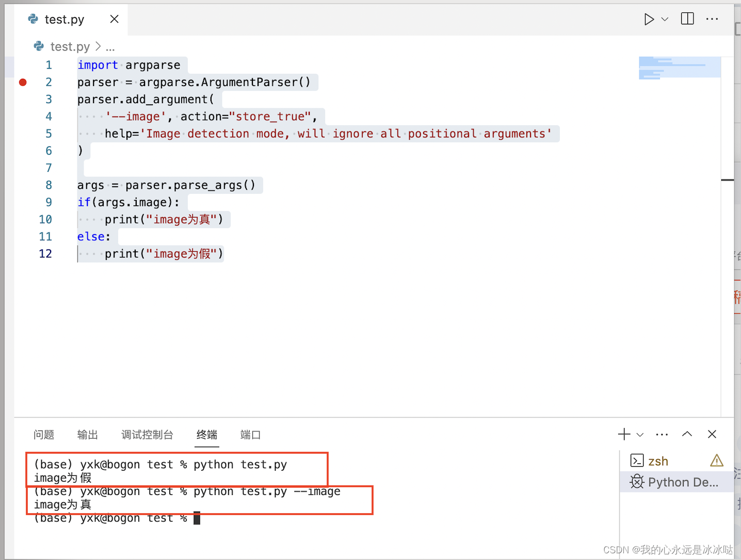
Task: Close the test.py editor tab
Action: point(114,19)
